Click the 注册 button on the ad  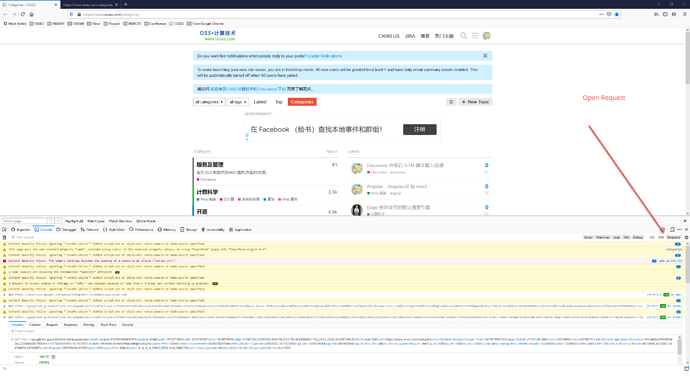pos(420,129)
